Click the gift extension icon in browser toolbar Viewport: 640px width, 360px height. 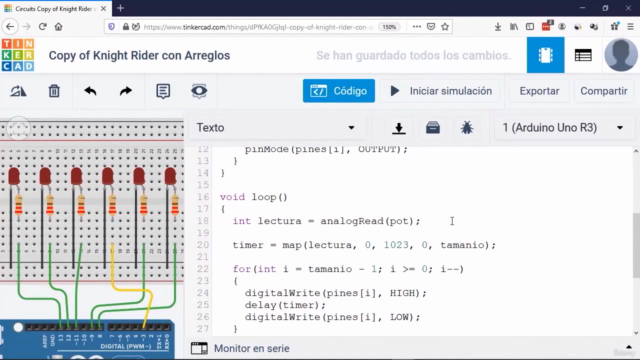614,27
